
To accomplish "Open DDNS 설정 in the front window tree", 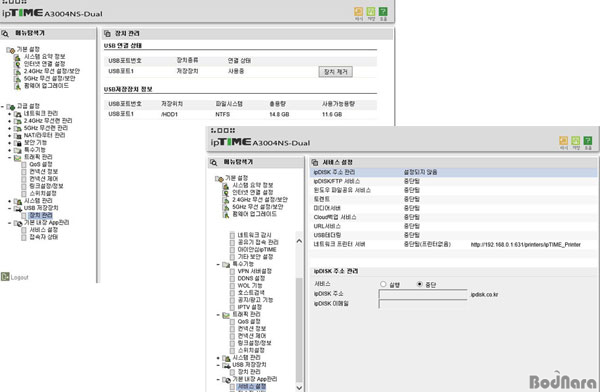I will tap(251, 279).
